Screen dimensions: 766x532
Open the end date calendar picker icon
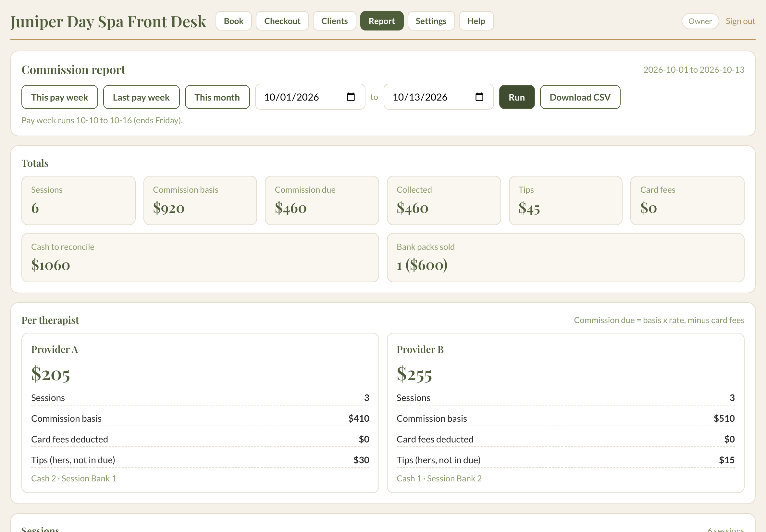[x=479, y=97]
